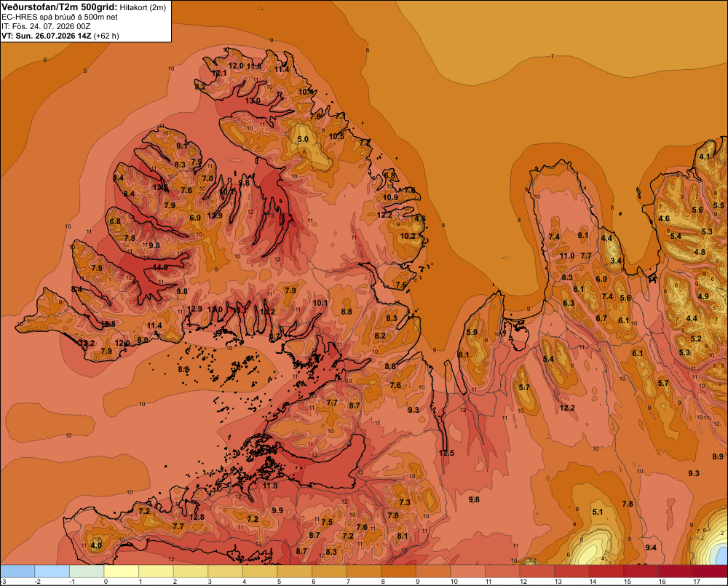Select the legend swatch between -3 and -2

(x=17, y=571)
